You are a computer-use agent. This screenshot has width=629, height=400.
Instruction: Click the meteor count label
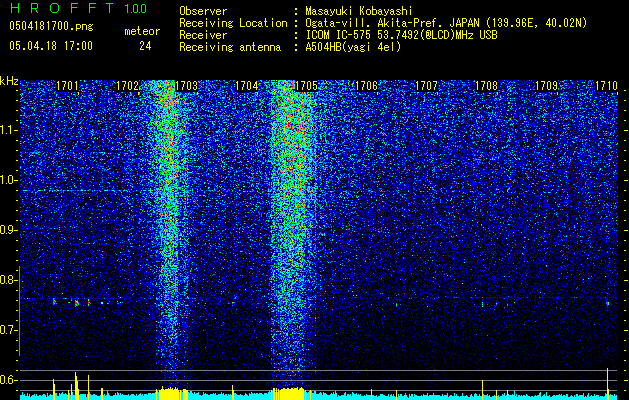142,31
